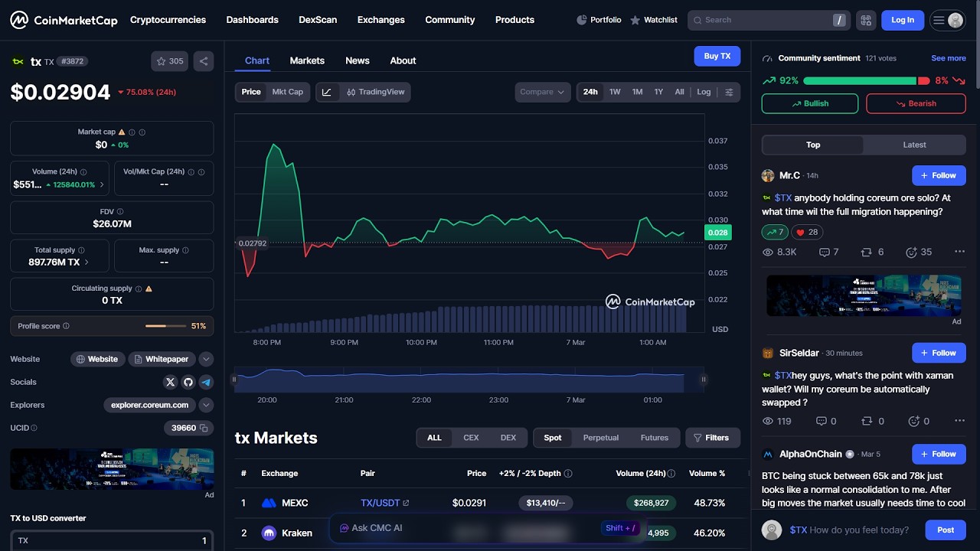980x551 pixels.
Task: Expand Volume (24h) details arrow
Action: pyautogui.click(x=102, y=184)
